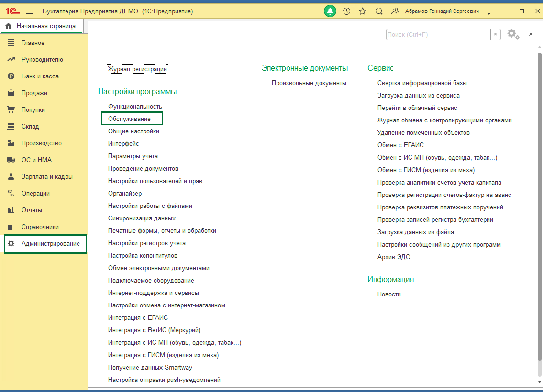Image resolution: width=543 pixels, height=392 pixels.
Task: Switch to Начальная страница tab
Action: click(x=42, y=26)
